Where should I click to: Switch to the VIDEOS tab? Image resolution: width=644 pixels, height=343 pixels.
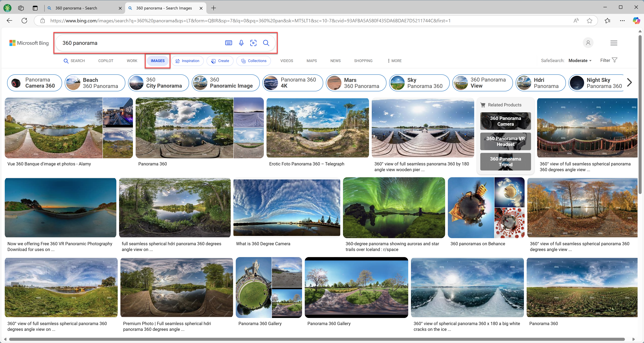click(x=286, y=61)
